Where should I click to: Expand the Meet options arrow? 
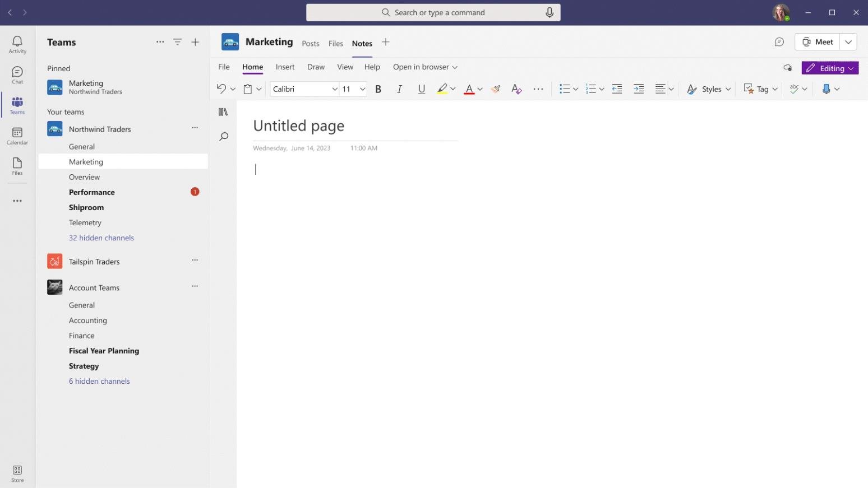coord(848,42)
